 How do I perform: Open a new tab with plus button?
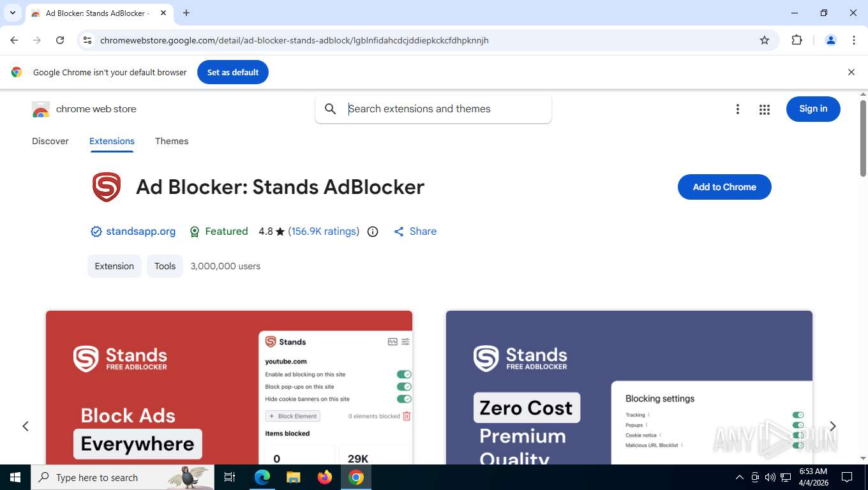(x=186, y=13)
